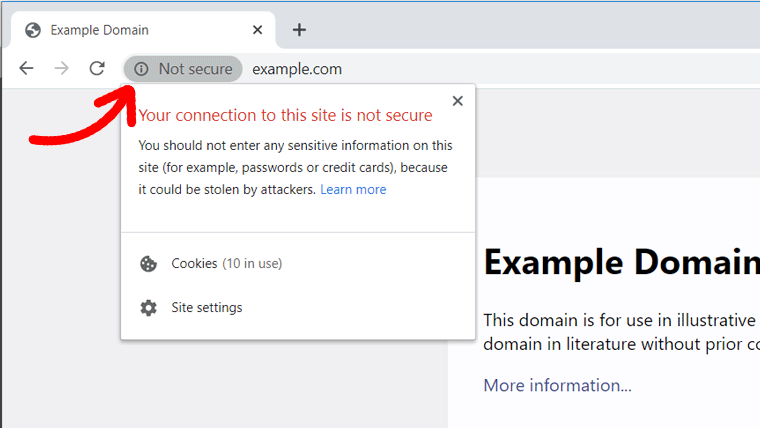This screenshot has height=428, width=760.
Task: Follow the More information... link
Action: pyautogui.click(x=557, y=385)
